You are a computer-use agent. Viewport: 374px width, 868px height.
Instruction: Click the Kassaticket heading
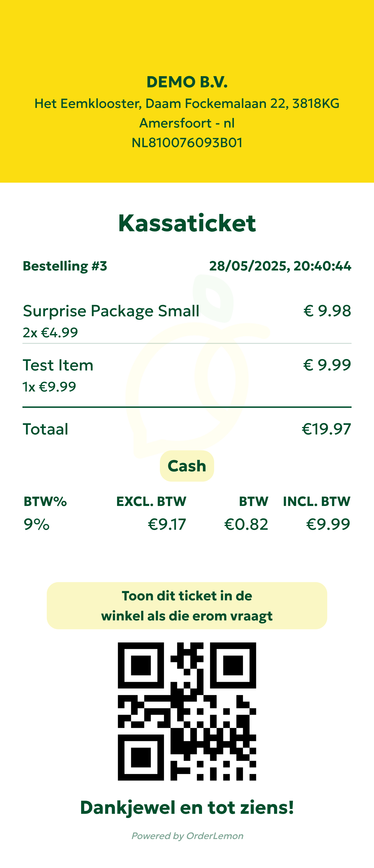187,223
